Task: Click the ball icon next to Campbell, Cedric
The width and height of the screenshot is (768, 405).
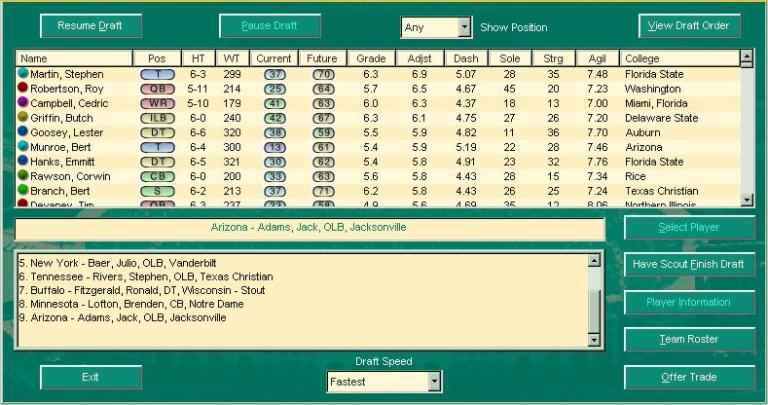Action: 23,103
